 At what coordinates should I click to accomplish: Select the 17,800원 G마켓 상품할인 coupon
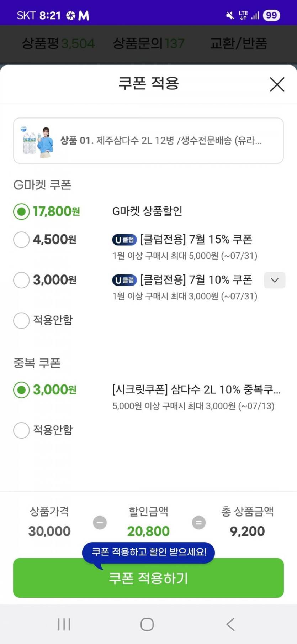[21, 212]
